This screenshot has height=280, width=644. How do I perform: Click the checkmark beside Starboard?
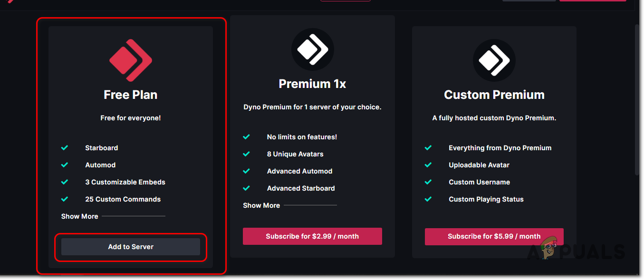pyautogui.click(x=65, y=148)
